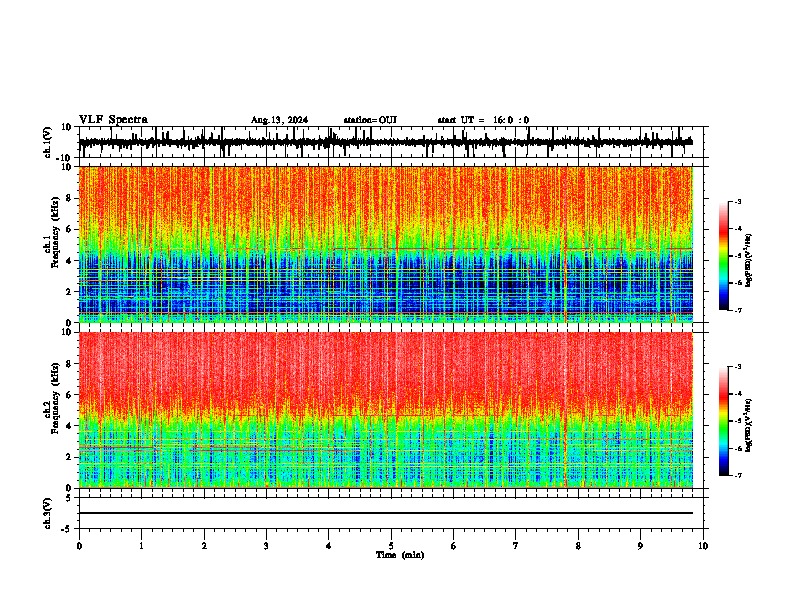Click the "Time (min)" axis title

(x=400, y=555)
